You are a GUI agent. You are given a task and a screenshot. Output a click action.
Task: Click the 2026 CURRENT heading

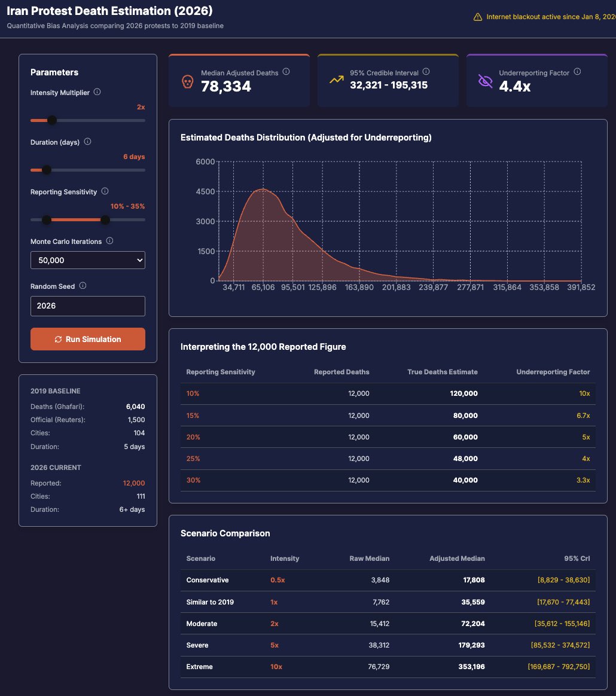click(x=56, y=468)
